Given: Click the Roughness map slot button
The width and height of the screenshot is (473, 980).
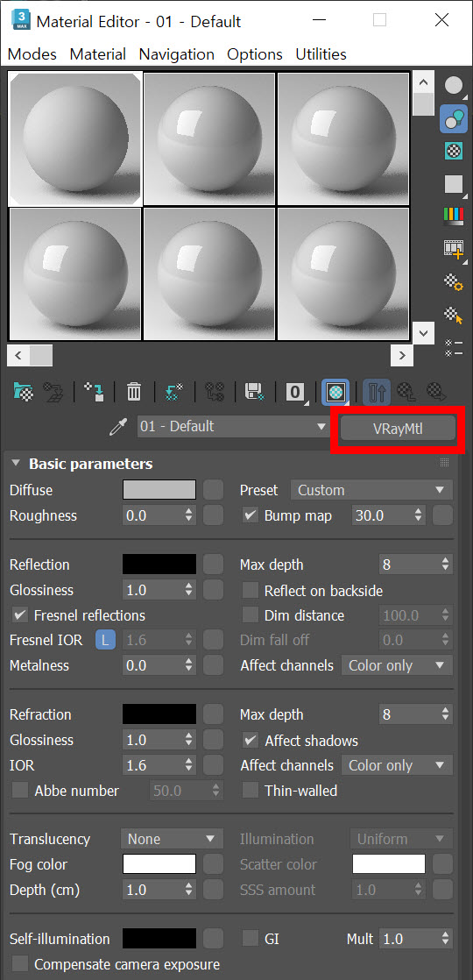Looking at the screenshot, I should click(213, 515).
